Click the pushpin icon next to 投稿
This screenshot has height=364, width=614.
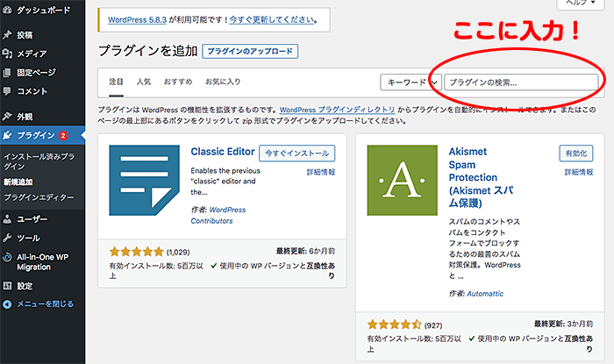(x=7, y=35)
